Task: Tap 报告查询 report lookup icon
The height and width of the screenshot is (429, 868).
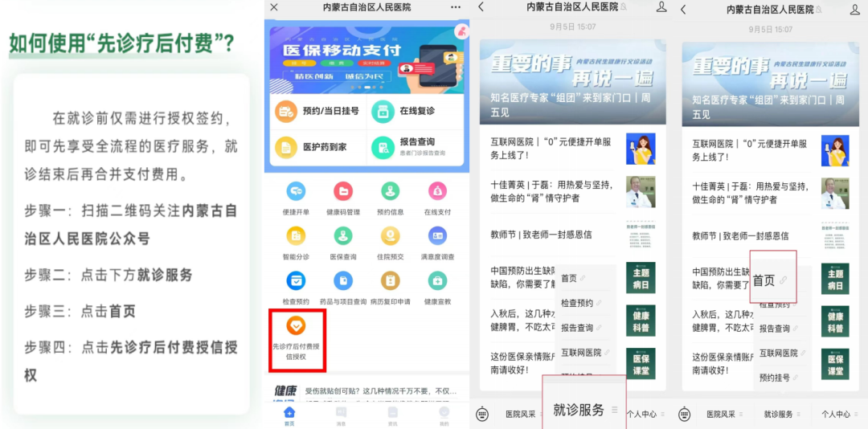Action: pyautogui.click(x=383, y=147)
